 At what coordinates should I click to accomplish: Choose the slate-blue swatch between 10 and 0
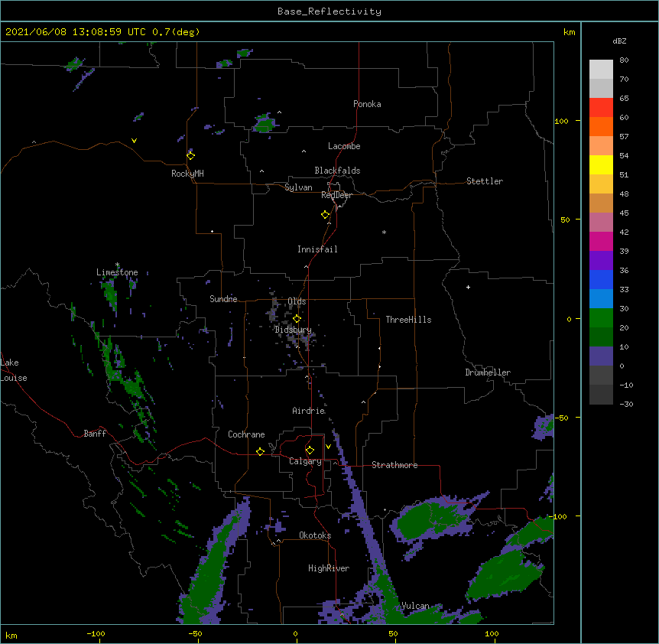coord(601,356)
